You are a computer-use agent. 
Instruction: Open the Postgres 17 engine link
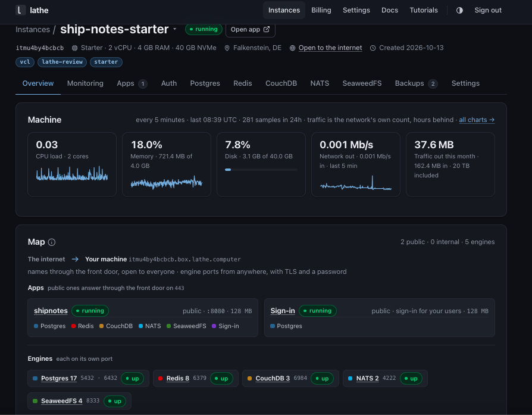point(59,378)
